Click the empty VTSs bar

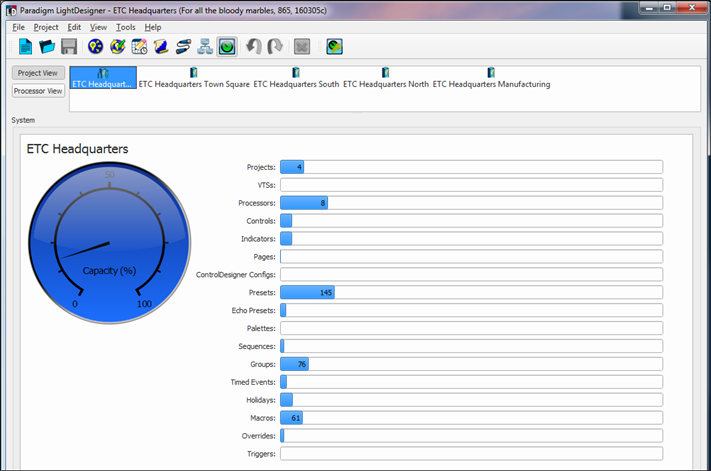tap(471, 185)
